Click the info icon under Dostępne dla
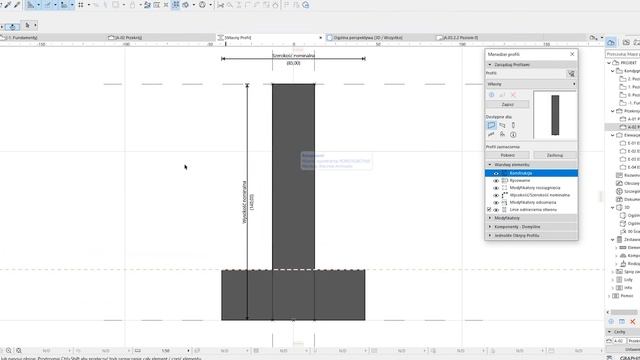This screenshot has height=360, width=640. (513, 134)
